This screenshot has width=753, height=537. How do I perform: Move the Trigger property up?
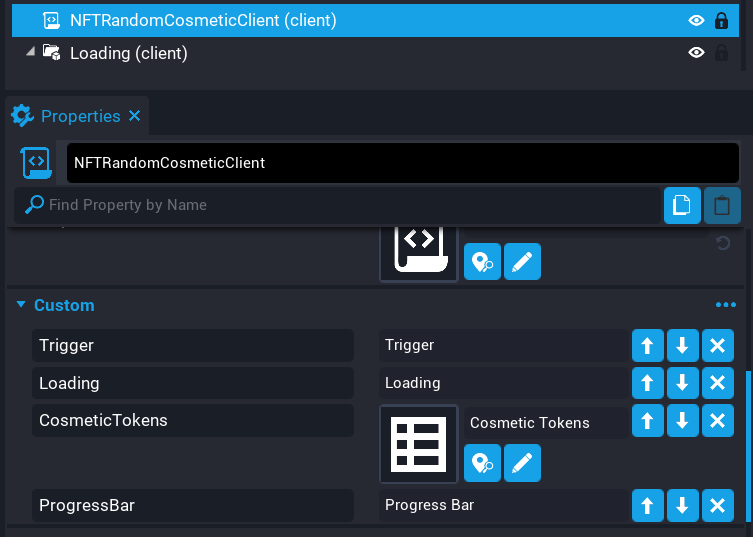point(647,346)
